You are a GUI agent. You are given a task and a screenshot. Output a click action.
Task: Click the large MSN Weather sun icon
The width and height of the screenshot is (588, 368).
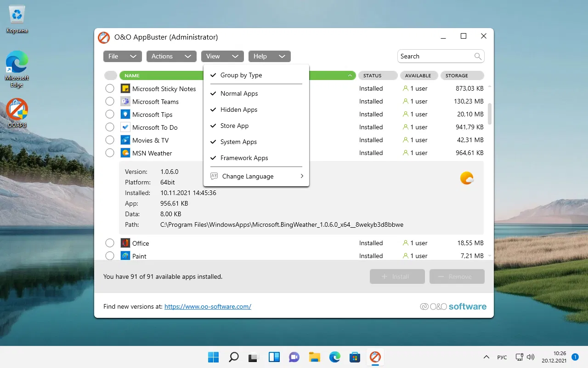[x=467, y=178]
